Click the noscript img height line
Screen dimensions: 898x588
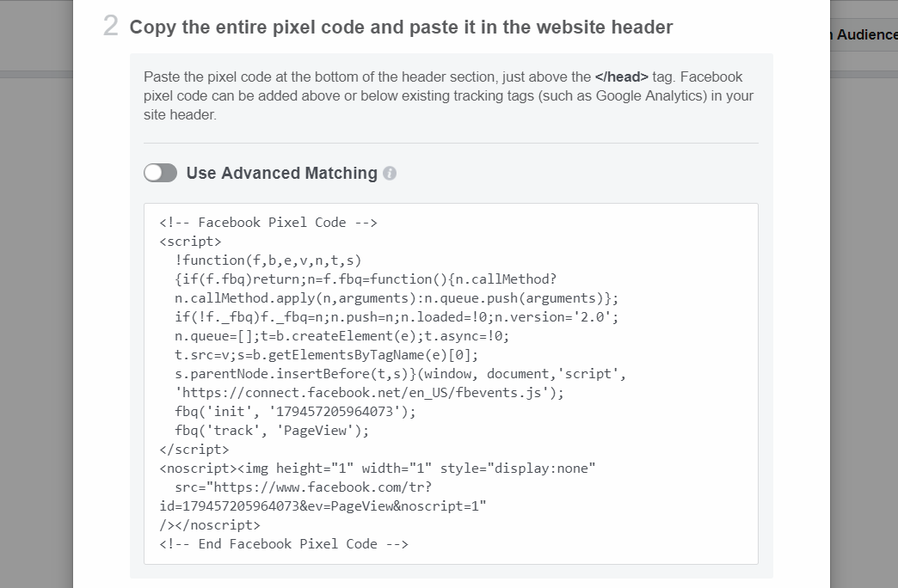coord(378,469)
